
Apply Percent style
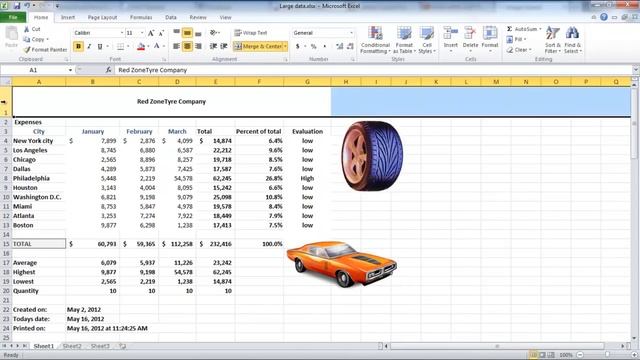point(313,47)
